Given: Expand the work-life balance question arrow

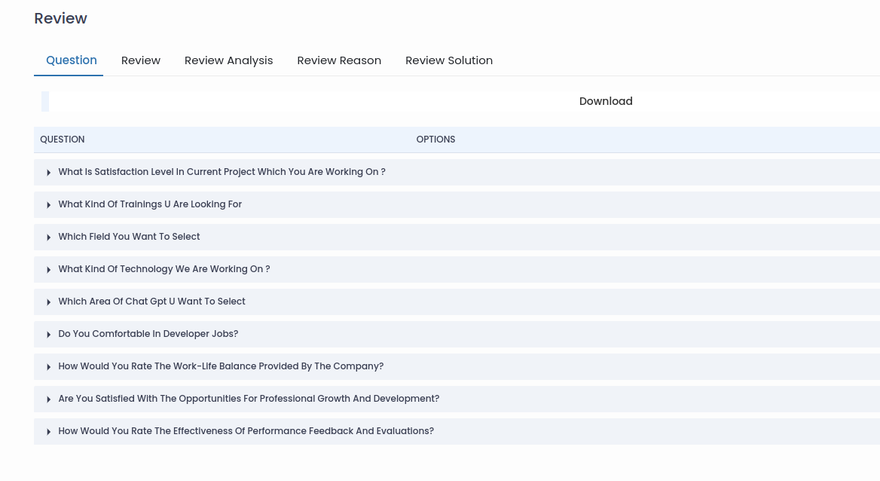Looking at the screenshot, I should click(x=49, y=367).
